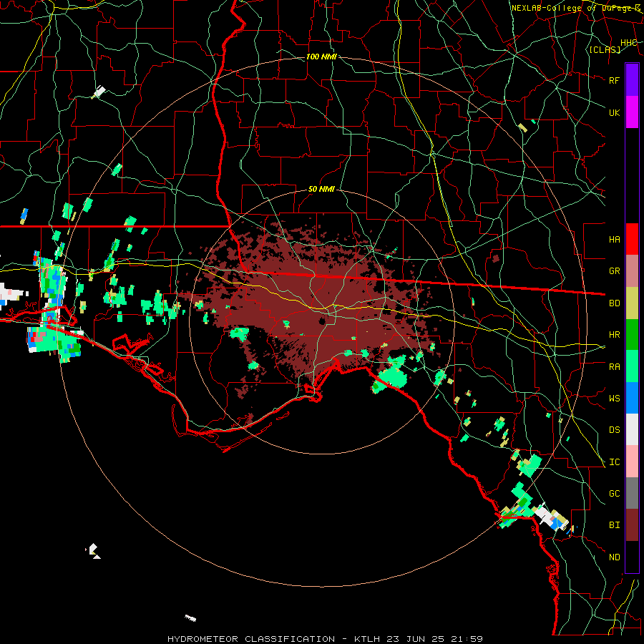Click the ND legend label
The width and height of the screenshot is (644, 644).
click(614, 557)
